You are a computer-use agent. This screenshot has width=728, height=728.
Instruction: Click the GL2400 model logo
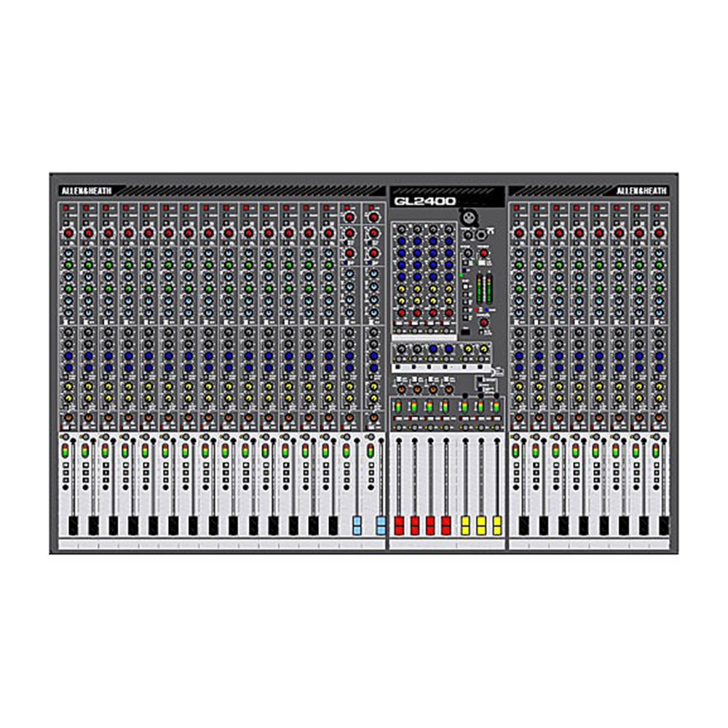tap(424, 200)
